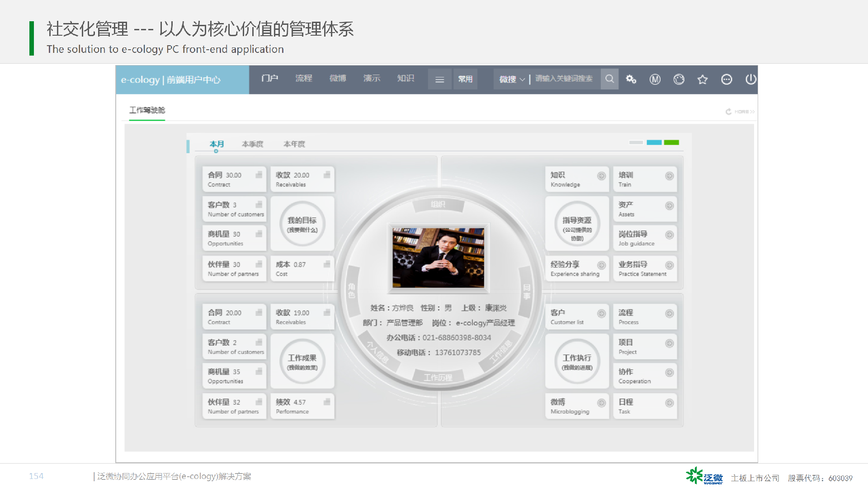Open the 收款 19.00 Receivables card

tap(302, 317)
